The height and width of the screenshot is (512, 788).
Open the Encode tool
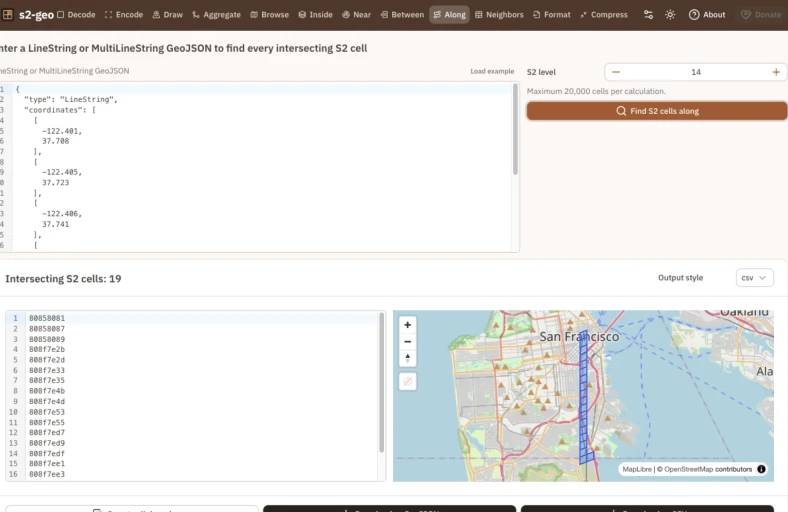(124, 15)
